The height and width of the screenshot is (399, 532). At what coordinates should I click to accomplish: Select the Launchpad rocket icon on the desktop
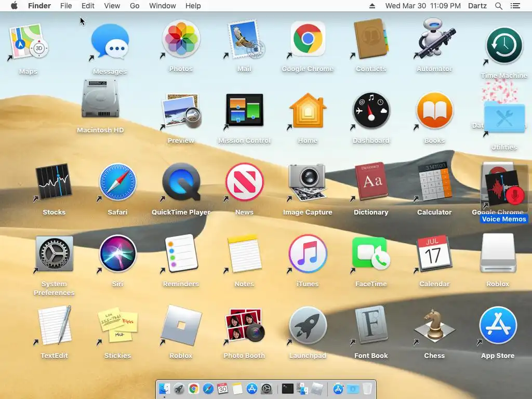pos(308,325)
